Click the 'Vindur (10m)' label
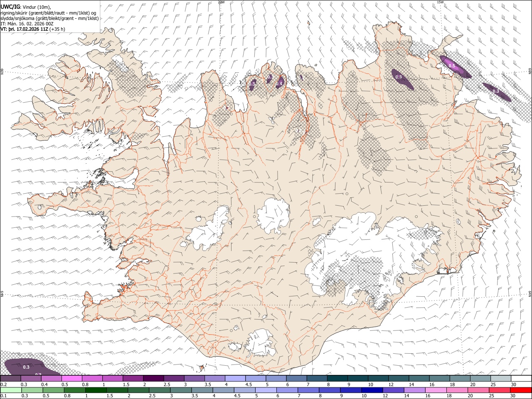 tap(37, 7)
